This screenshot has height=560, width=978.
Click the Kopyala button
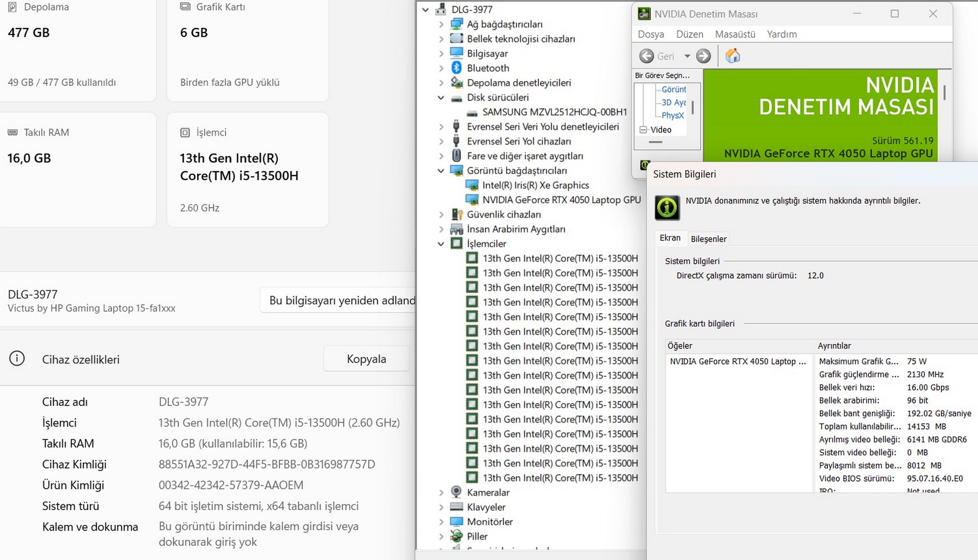point(366,359)
